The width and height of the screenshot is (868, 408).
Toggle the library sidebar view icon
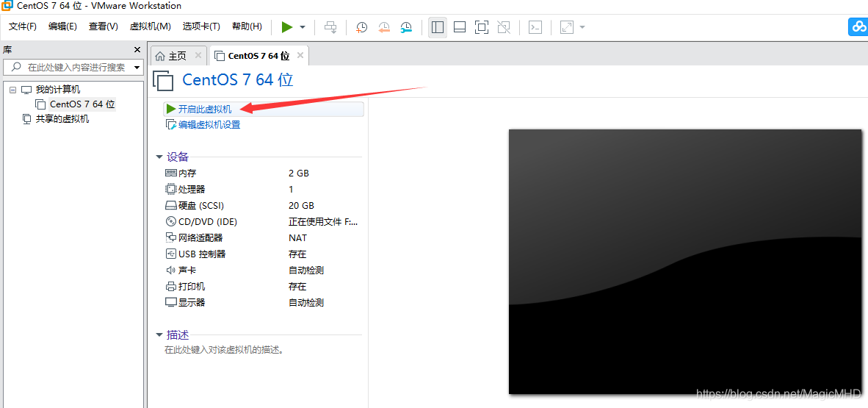(438, 26)
